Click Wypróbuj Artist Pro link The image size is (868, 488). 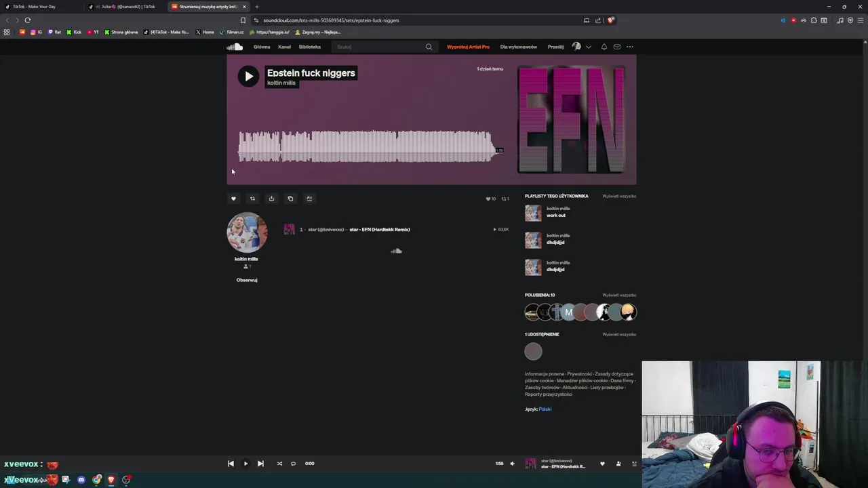point(468,47)
